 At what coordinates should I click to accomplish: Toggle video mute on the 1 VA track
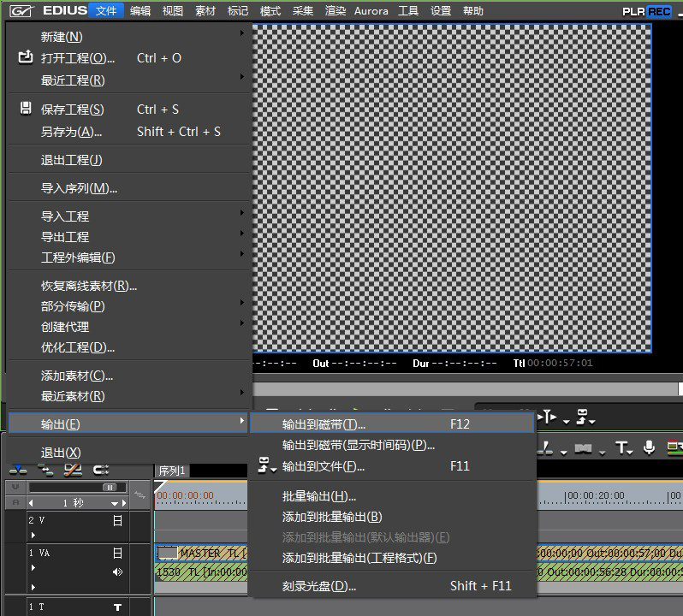tap(117, 553)
